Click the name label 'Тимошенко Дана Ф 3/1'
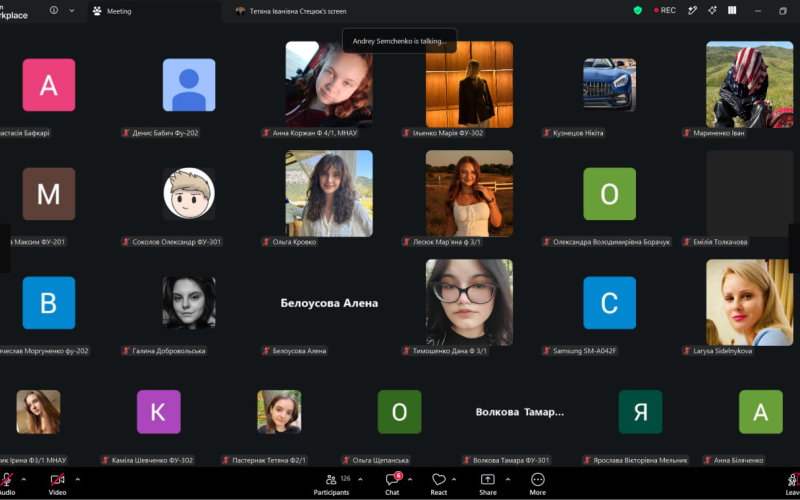This screenshot has height=500, width=800. coord(449,351)
